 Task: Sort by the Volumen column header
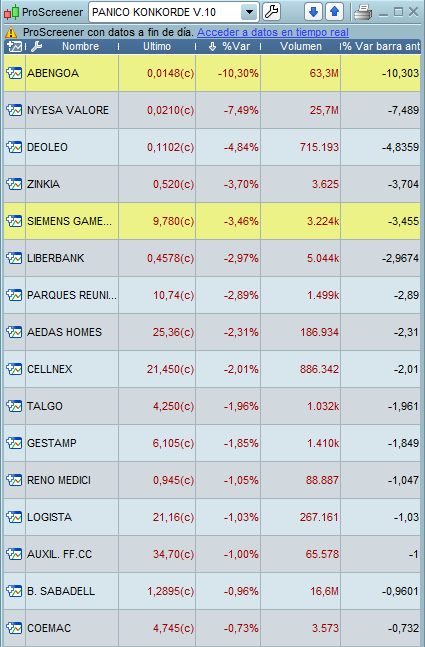point(301,47)
